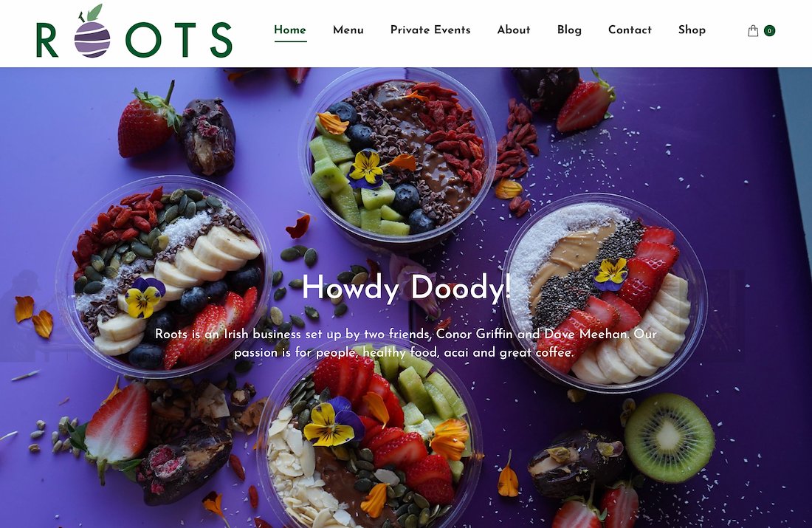The image size is (812, 528).
Task: Click the "Howdy Doody!" heading
Action: [x=406, y=287]
